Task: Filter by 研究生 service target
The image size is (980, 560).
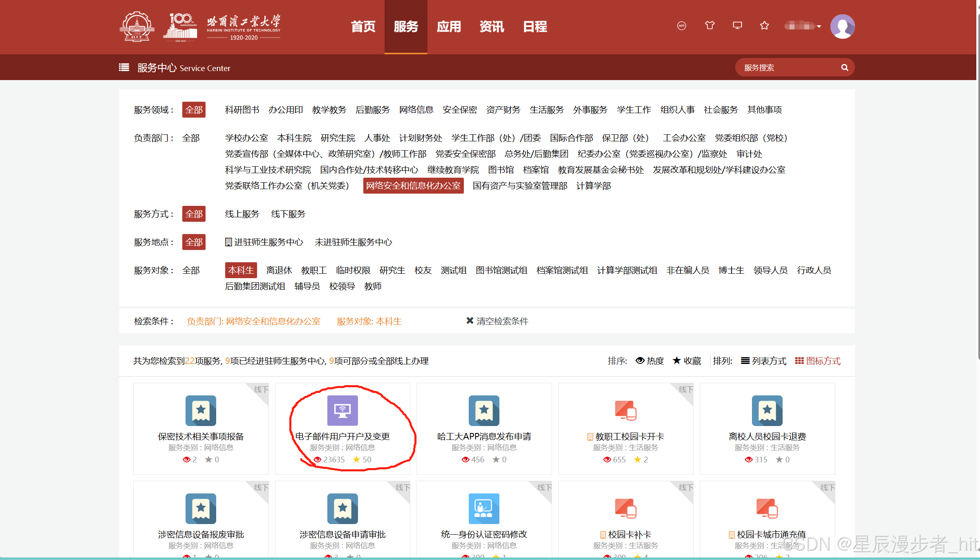Action: pyautogui.click(x=392, y=270)
